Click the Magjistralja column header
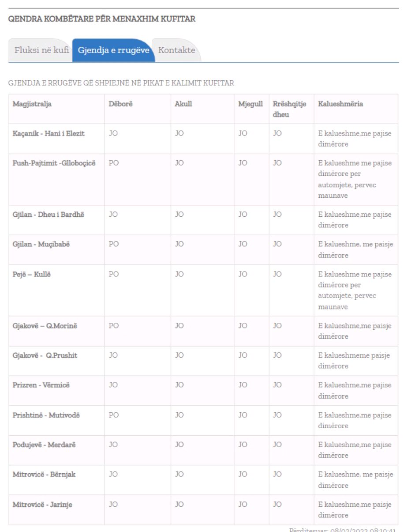404x532 pixels. point(32,104)
